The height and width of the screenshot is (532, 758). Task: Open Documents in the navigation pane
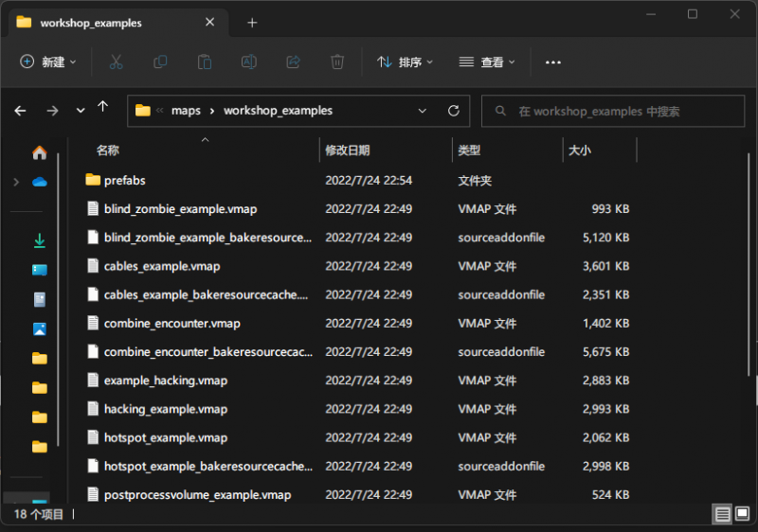(40, 299)
